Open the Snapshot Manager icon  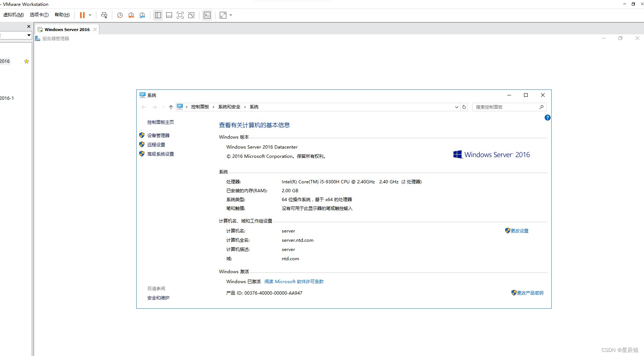click(x=142, y=15)
